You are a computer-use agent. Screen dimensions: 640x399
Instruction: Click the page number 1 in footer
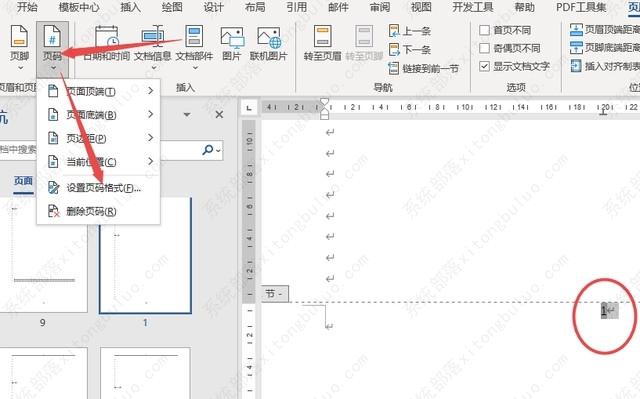(x=604, y=310)
